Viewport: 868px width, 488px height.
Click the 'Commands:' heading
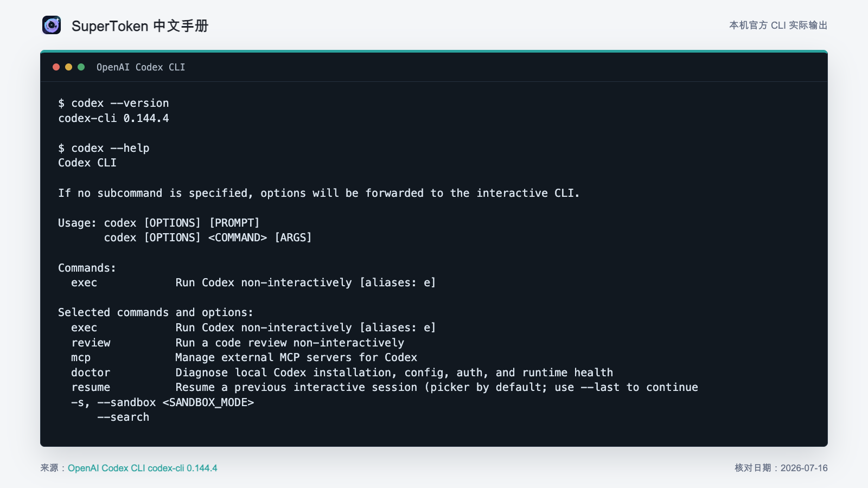click(87, 268)
